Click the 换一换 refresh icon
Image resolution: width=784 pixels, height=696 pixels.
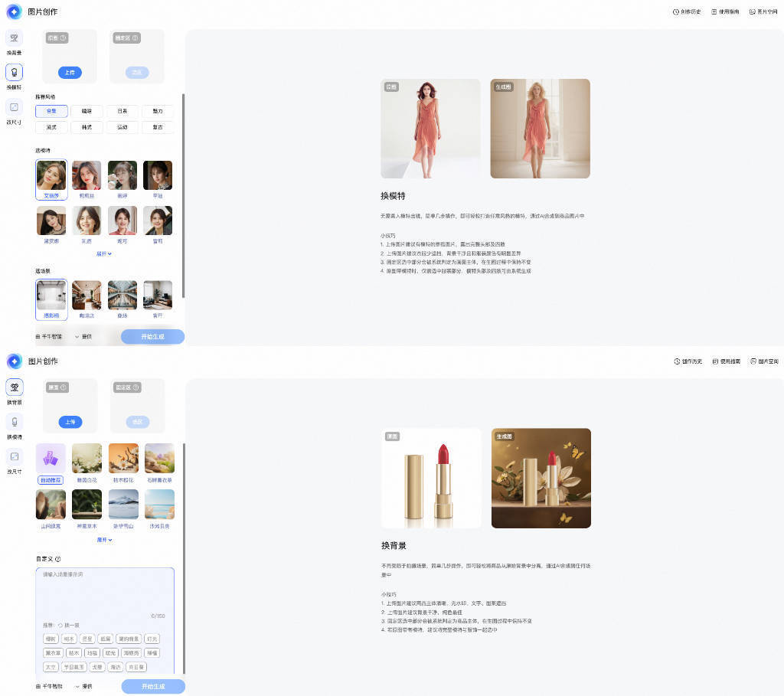click(60, 625)
